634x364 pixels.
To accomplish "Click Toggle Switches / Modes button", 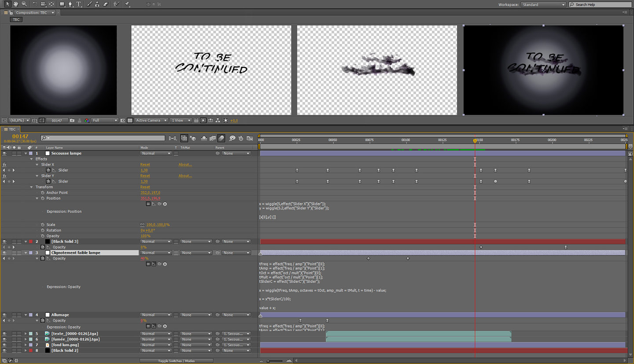I will click(176, 361).
